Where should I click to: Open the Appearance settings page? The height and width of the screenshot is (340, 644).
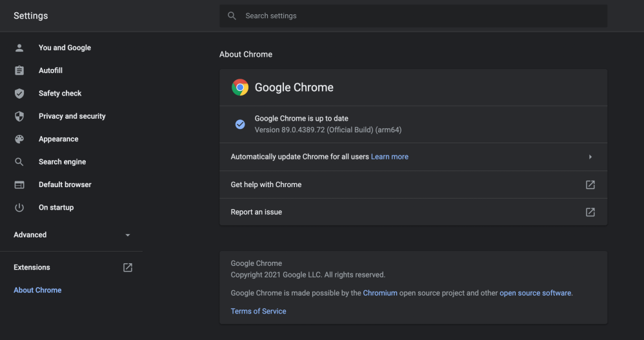pyautogui.click(x=58, y=139)
